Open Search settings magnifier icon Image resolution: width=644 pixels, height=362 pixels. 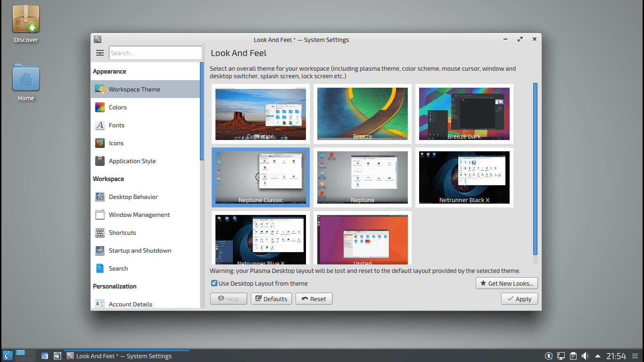pyautogui.click(x=99, y=268)
